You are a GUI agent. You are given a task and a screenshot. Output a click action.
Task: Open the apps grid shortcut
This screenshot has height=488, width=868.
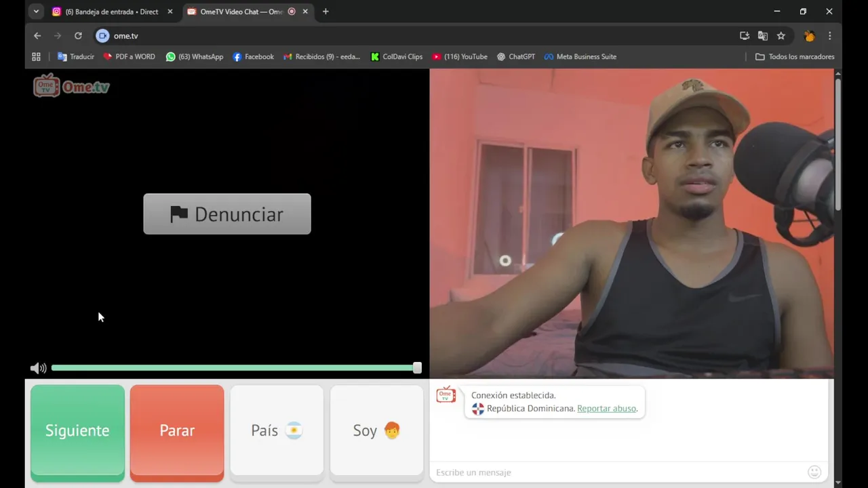36,57
